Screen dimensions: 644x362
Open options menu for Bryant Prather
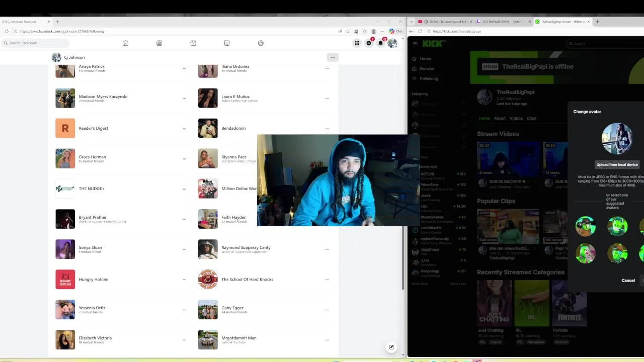tap(184, 219)
